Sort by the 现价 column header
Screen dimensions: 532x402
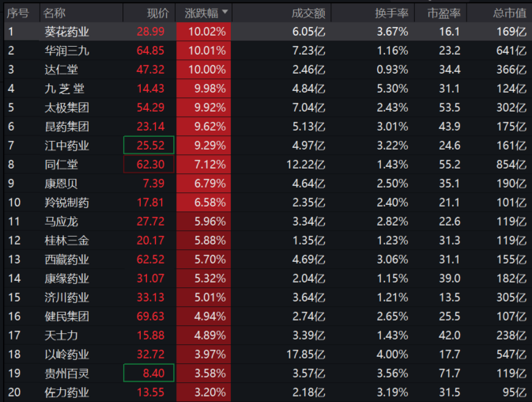158,13
